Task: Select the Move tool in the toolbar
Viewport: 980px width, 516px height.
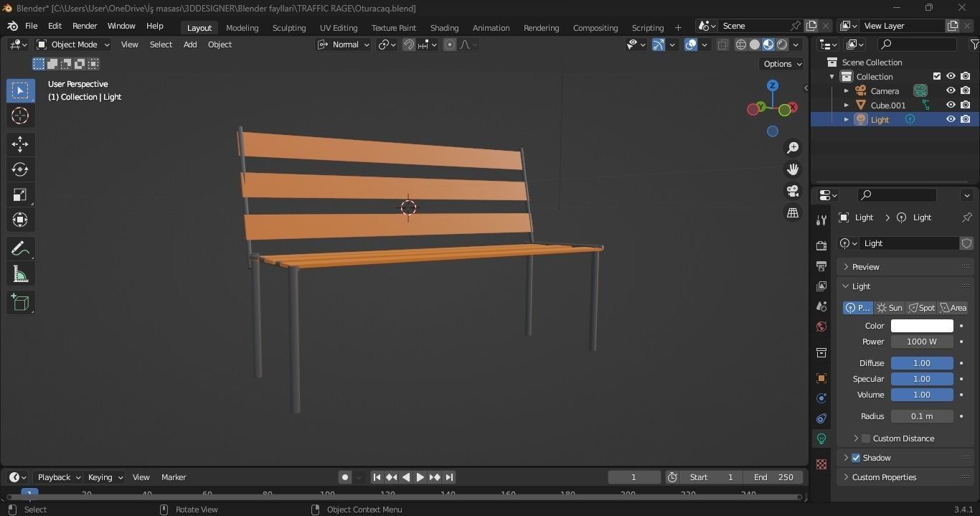Action: [x=20, y=144]
